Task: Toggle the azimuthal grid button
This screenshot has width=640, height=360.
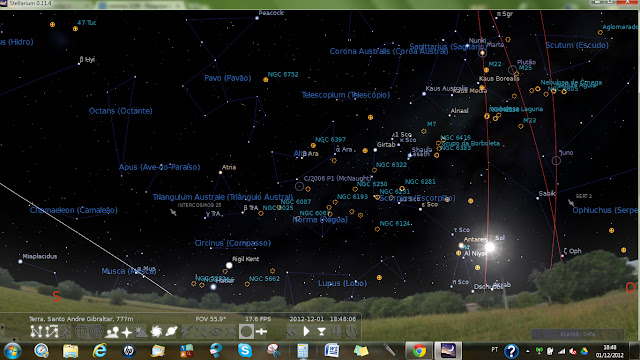Action: point(96,331)
